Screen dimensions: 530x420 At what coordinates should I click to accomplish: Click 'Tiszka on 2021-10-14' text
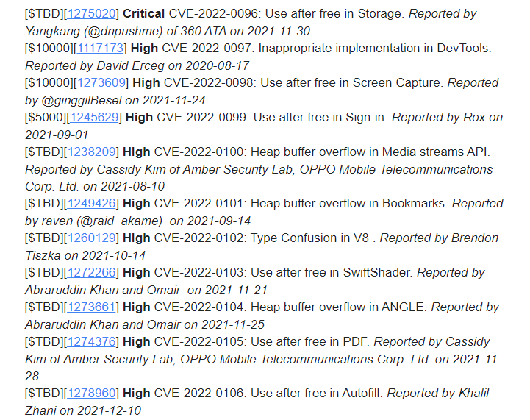pos(85,255)
